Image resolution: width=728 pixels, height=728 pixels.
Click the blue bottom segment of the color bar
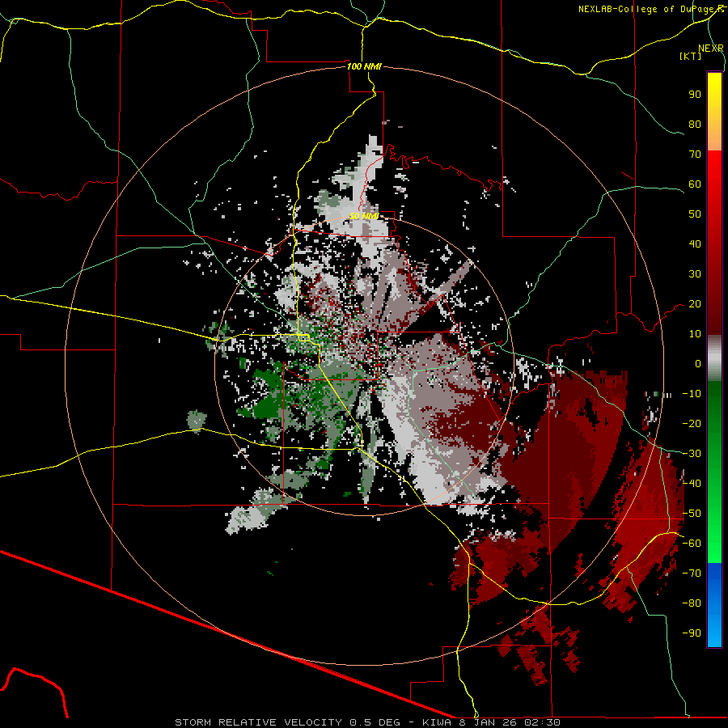[x=714, y=605]
